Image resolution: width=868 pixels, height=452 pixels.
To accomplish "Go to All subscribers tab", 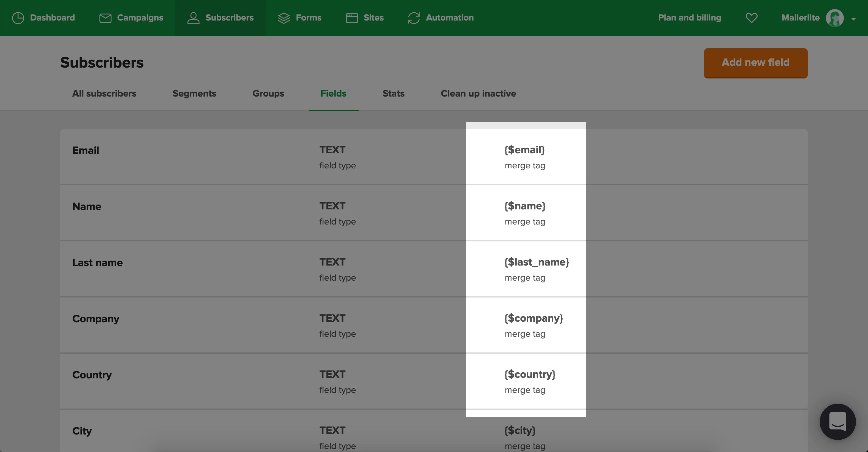I will (x=104, y=94).
